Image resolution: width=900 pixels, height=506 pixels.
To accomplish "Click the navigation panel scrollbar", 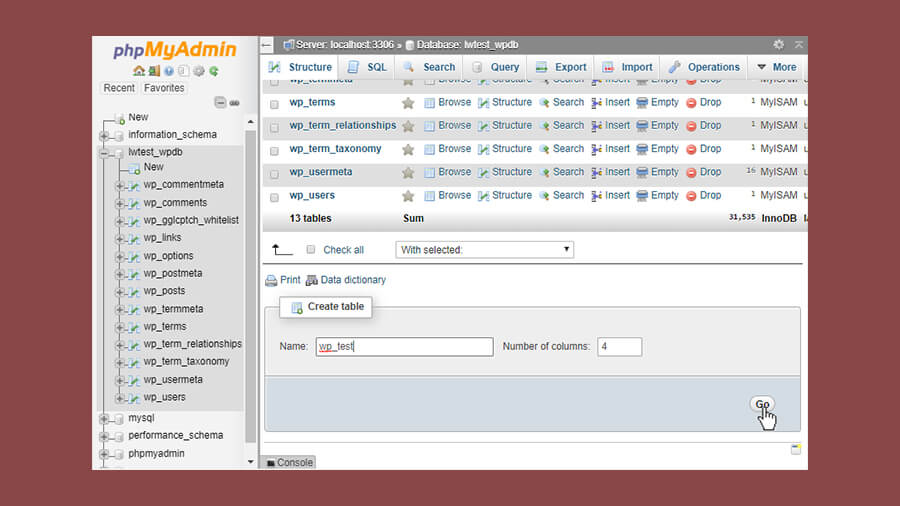I will [x=250, y=287].
